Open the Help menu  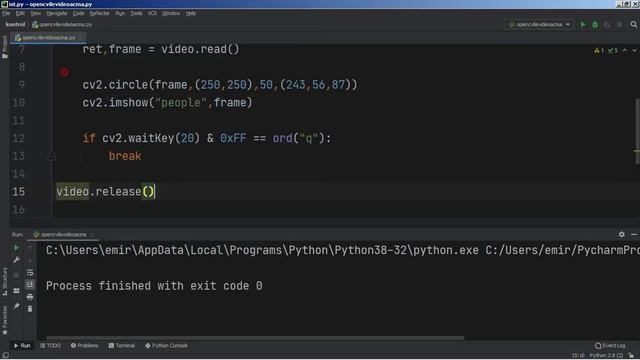(191, 13)
